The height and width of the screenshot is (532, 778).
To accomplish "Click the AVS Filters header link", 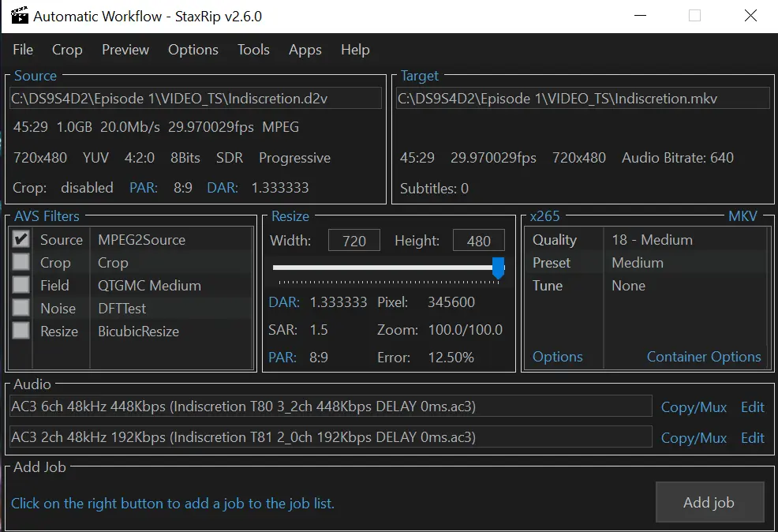I will pyautogui.click(x=47, y=216).
